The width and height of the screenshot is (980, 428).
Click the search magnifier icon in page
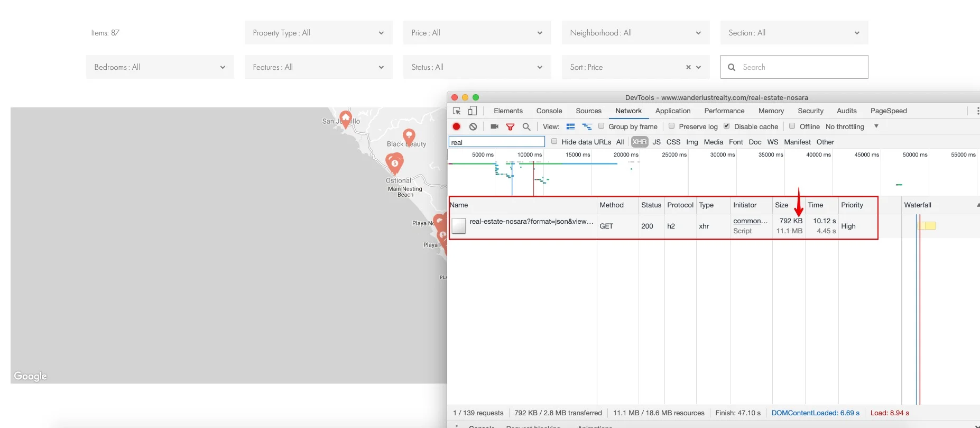732,67
